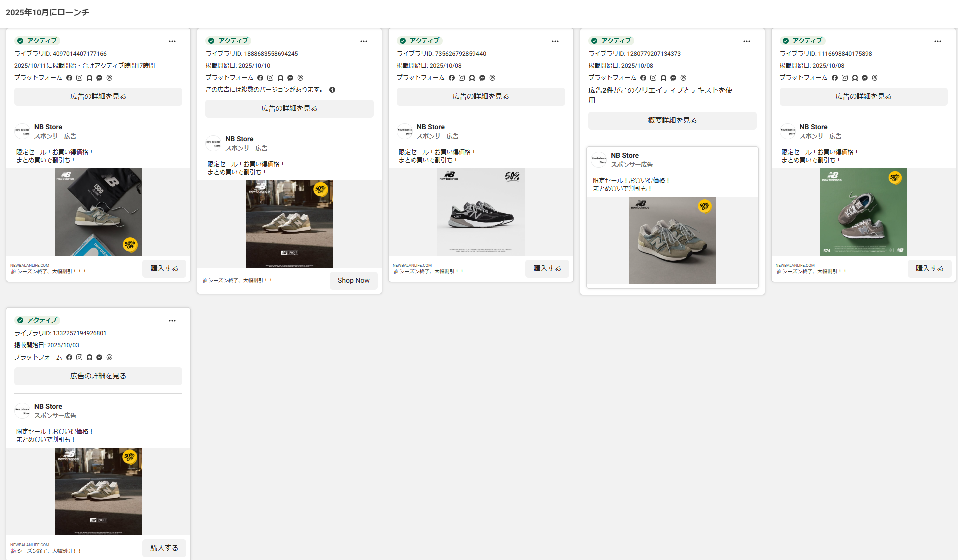This screenshot has width=958, height=560.
Task: Click Instagram platform icon on ad 1888683558694245
Action: point(270,78)
